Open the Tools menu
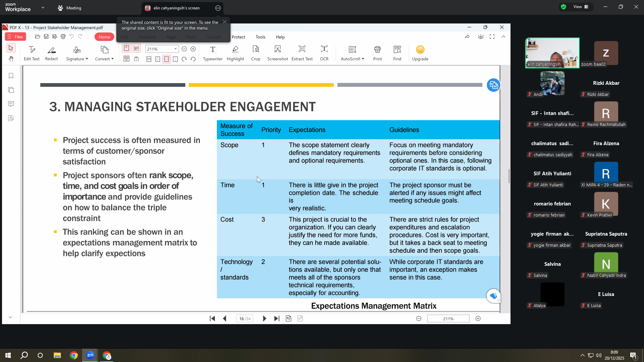 coord(260,37)
